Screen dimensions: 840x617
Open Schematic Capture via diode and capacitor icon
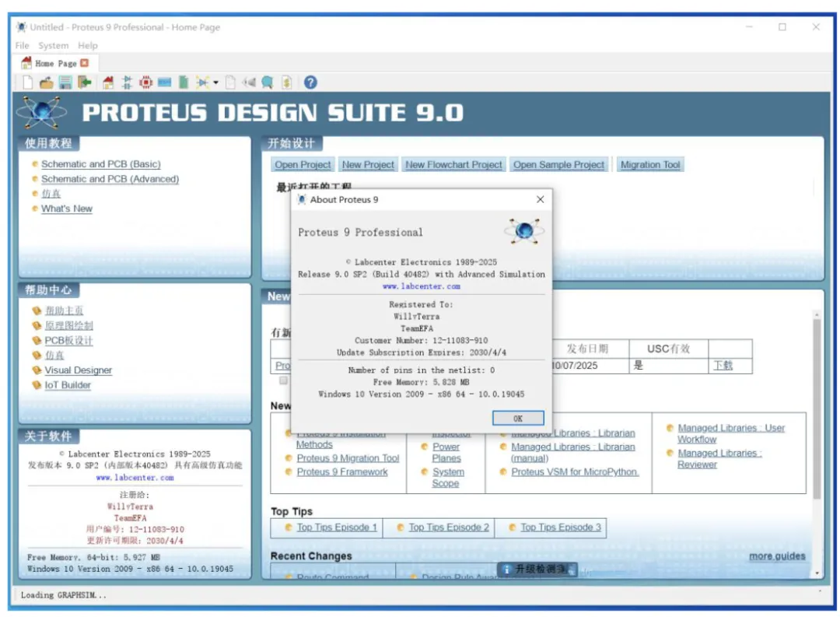coord(127,82)
